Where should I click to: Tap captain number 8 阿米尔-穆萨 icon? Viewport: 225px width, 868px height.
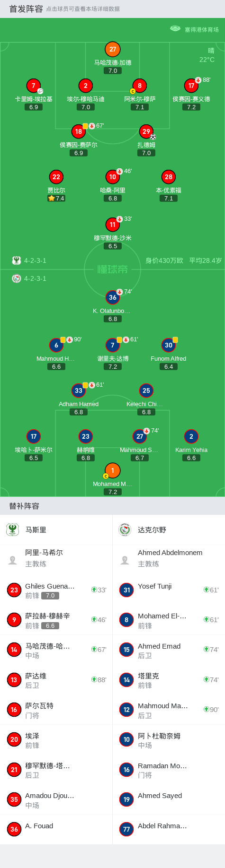pos(139,86)
